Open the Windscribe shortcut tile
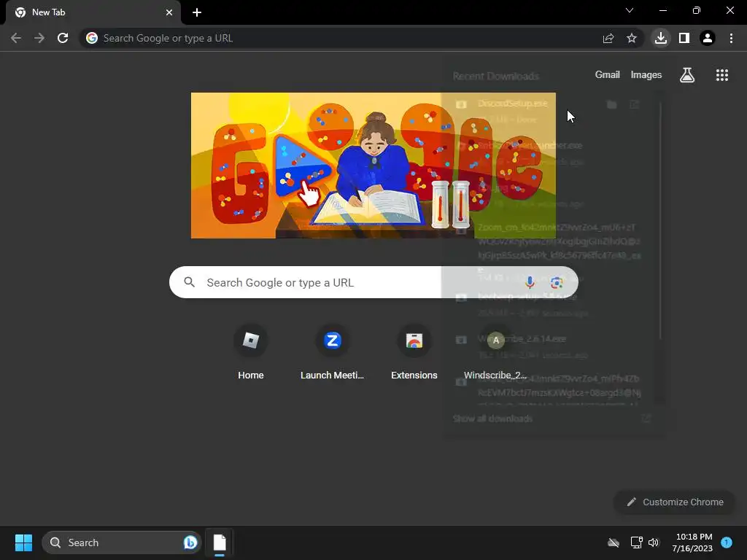 pyautogui.click(x=495, y=353)
